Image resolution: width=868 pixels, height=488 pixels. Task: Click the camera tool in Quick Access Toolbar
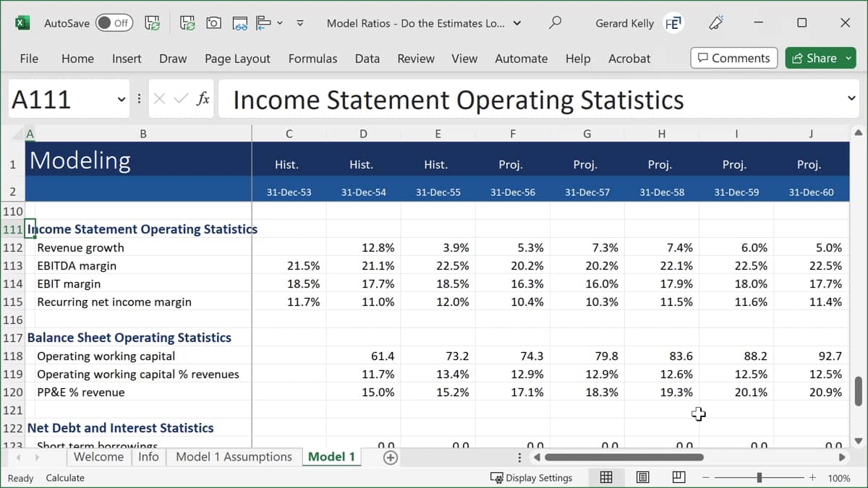[x=213, y=23]
